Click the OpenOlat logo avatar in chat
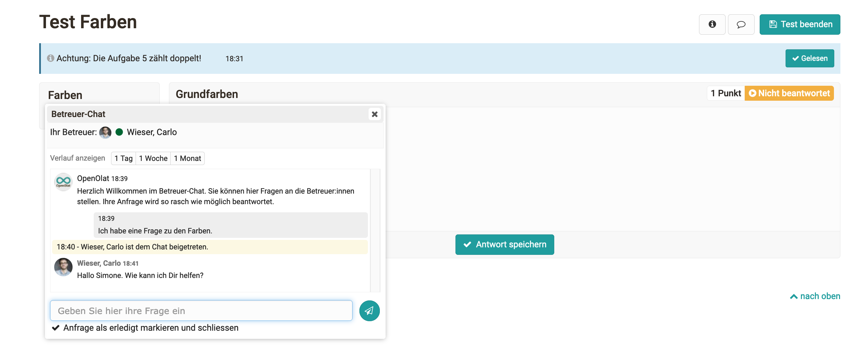Image resolution: width=868 pixels, height=345 pixels. [x=63, y=182]
